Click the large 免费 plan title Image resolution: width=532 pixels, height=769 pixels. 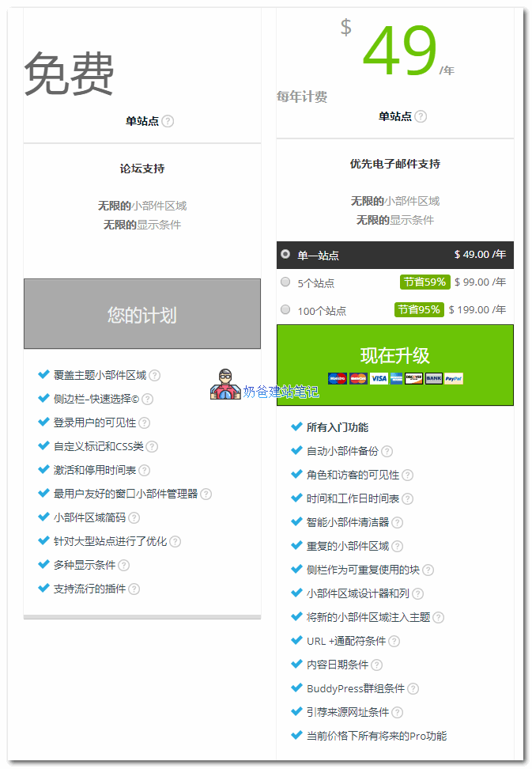(x=69, y=74)
